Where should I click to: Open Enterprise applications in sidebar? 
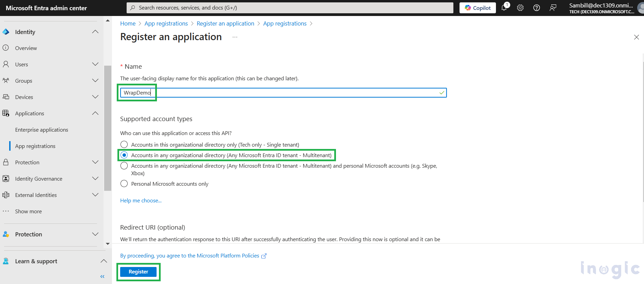pyautogui.click(x=42, y=130)
